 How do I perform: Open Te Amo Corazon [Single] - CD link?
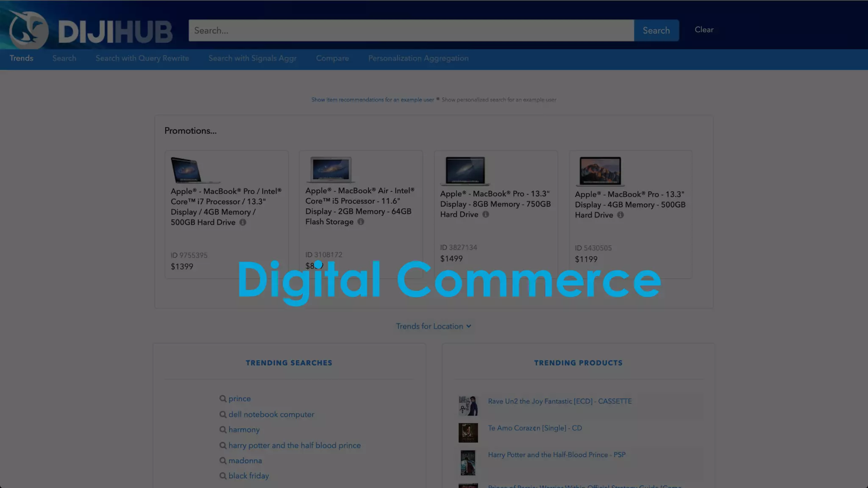tap(535, 428)
